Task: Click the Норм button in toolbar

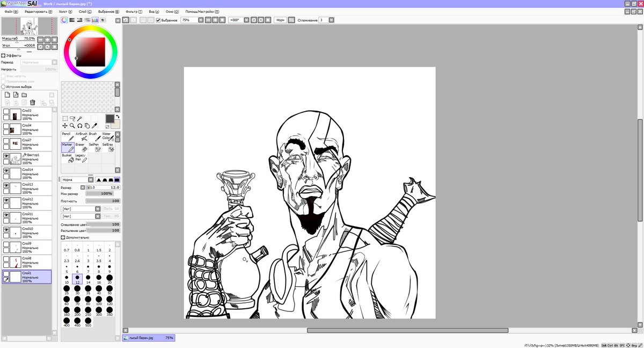Action: [280, 20]
